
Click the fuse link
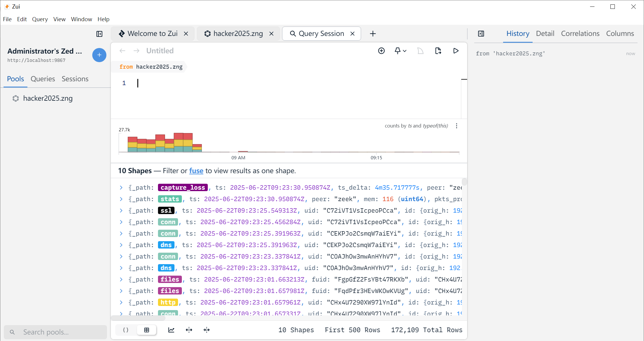pos(196,171)
